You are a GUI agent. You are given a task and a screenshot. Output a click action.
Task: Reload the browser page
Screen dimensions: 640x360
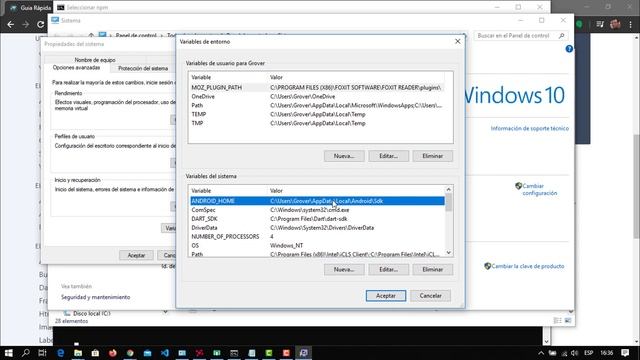40,24
